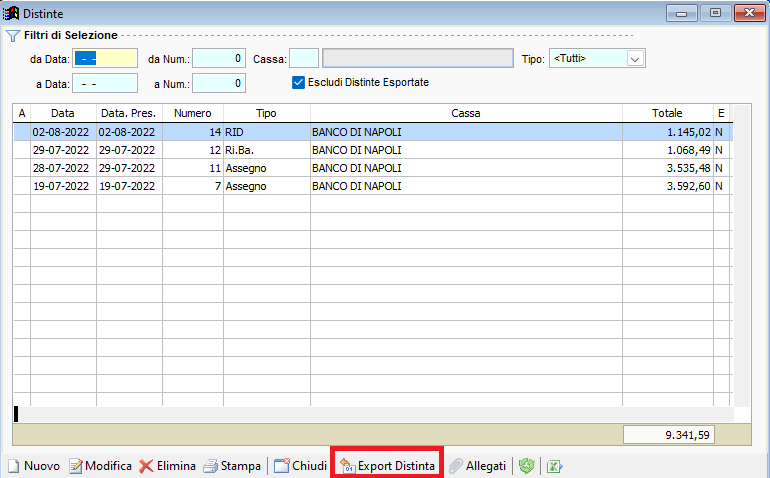
Task: Click the 'da Data' date field
Action: [x=105, y=59]
